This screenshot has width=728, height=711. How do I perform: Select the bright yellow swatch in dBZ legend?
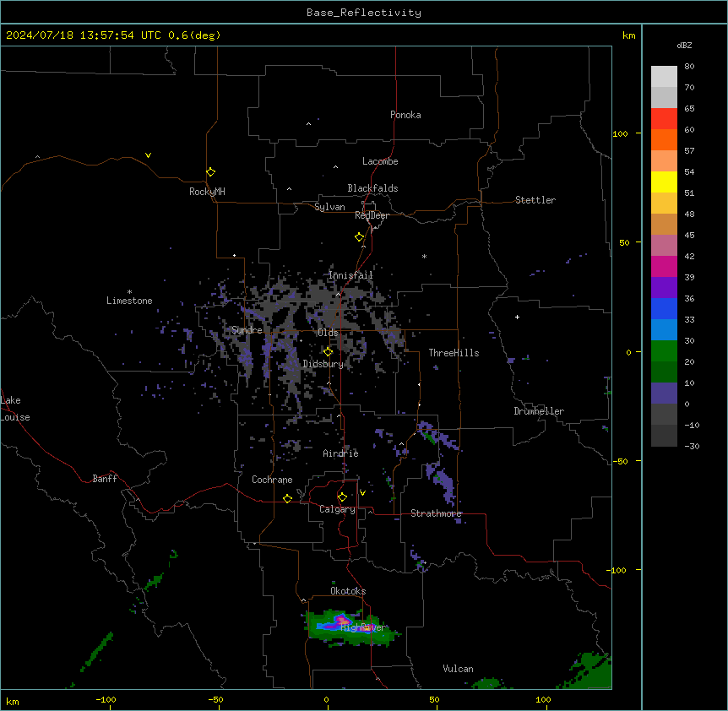664,182
